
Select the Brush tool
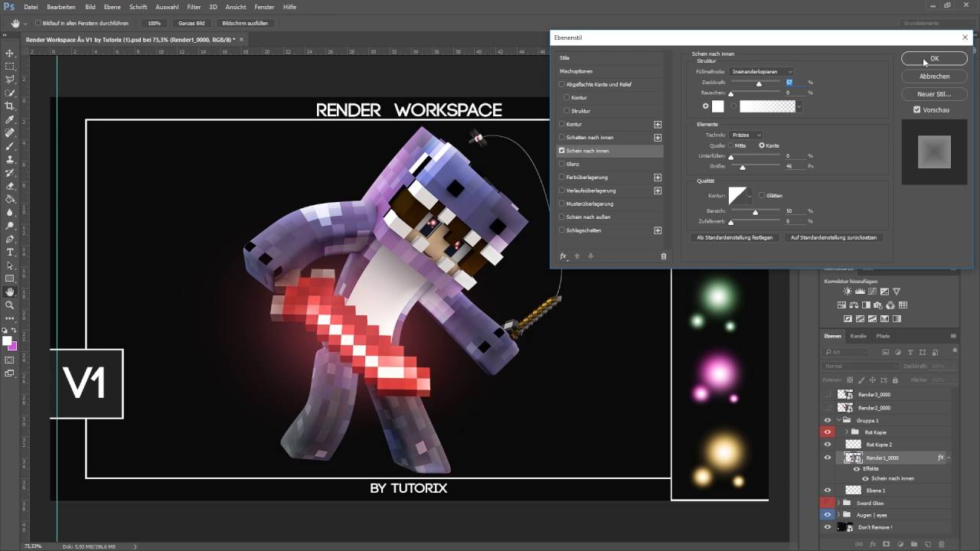(10, 146)
